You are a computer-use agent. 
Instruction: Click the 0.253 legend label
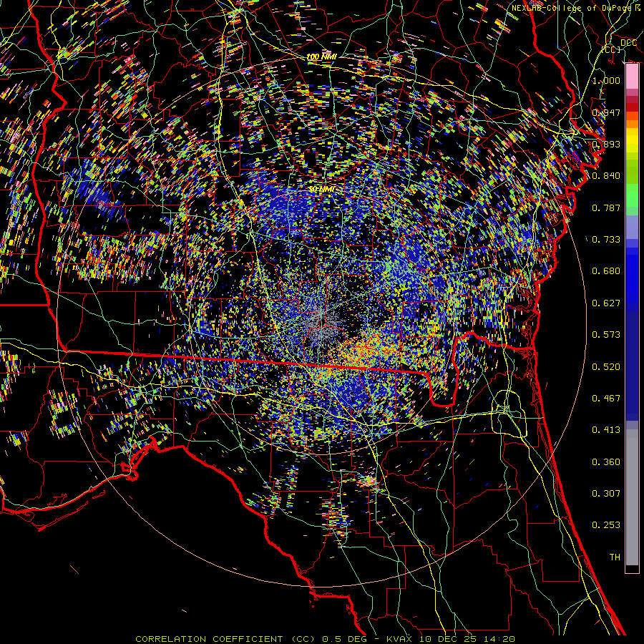(606, 525)
